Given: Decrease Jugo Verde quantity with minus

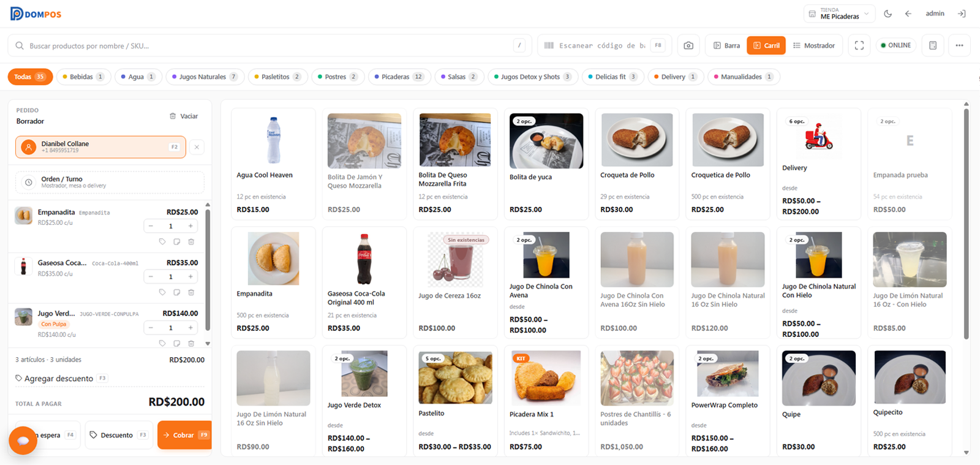Looking at the screenshot, I should tap(151, 328).
